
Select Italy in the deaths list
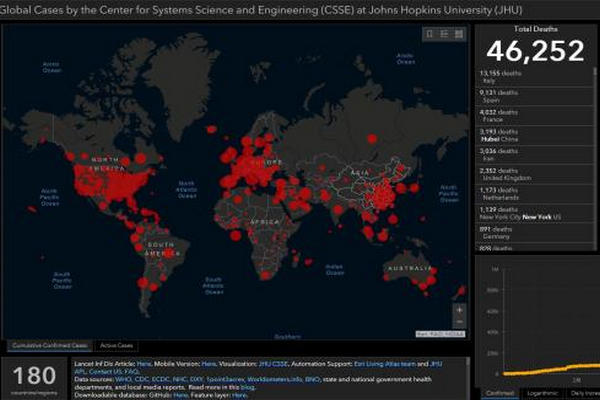click(x=535, y=104)
